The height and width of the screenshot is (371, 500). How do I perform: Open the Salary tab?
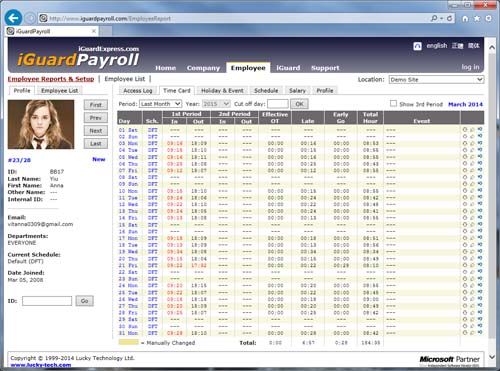click(297, 90)
